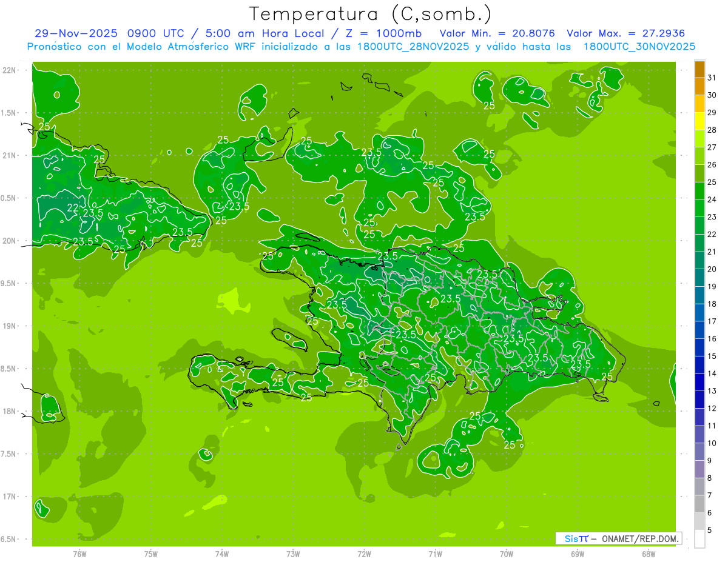728x562 pixels.
Task: Click the "19N" latitude axis label
Action: coord(9,326)
